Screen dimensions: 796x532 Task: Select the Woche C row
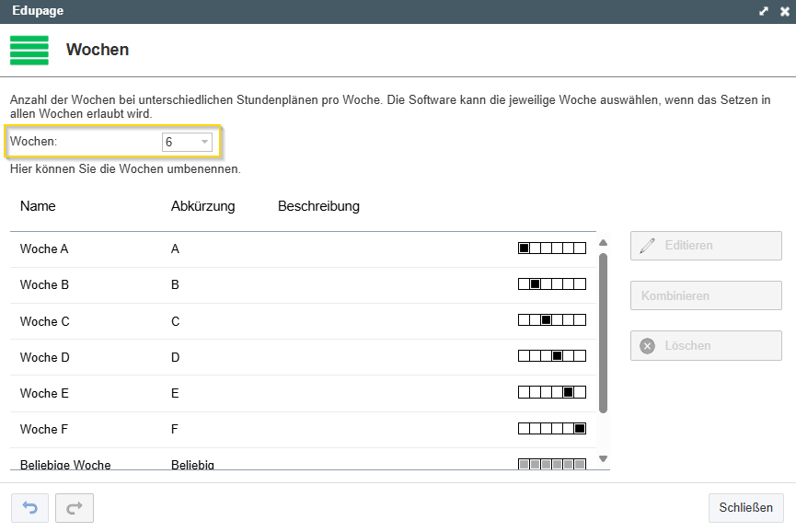303,321
